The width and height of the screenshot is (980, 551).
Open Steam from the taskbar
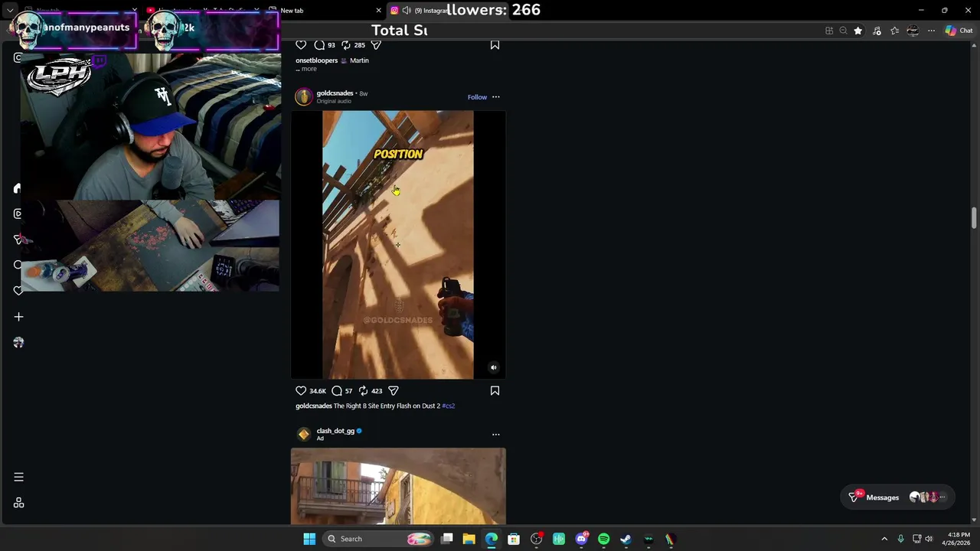point(626,539)
